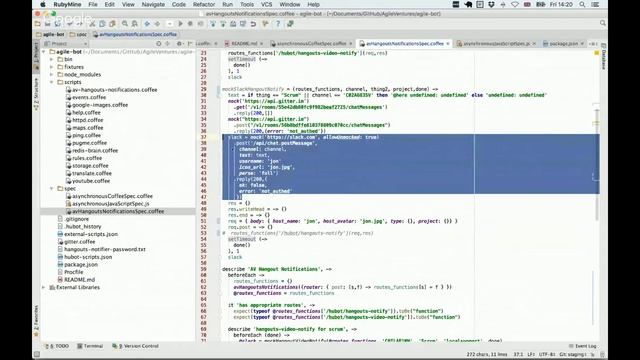Switch to asynchronousCoffeeSpec.coffee tab

(x=311, y=44)
